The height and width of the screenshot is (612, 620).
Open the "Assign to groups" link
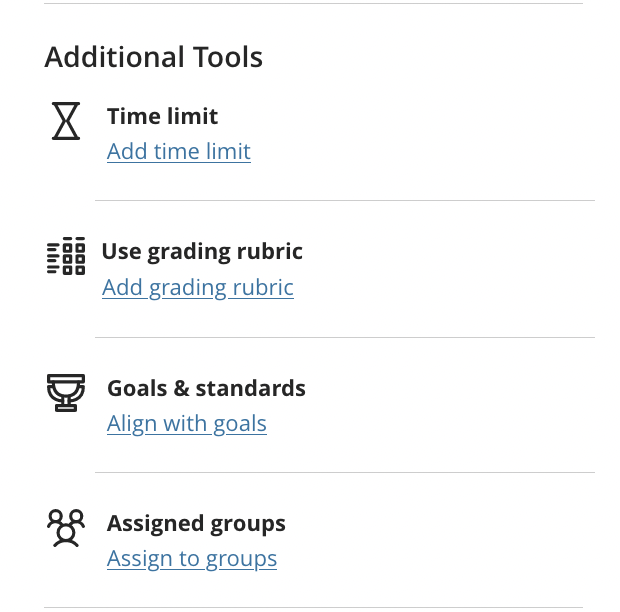[191, 559]
